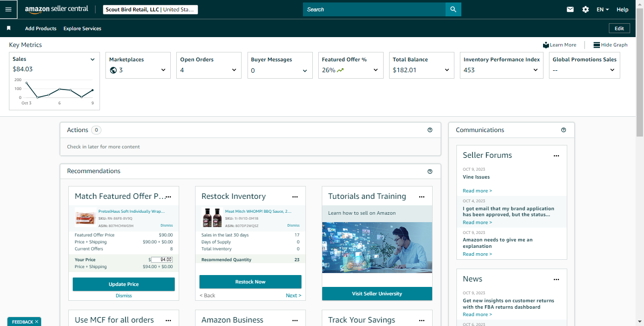Click the bookmark icon in toolbar

[x=8, y=28]
